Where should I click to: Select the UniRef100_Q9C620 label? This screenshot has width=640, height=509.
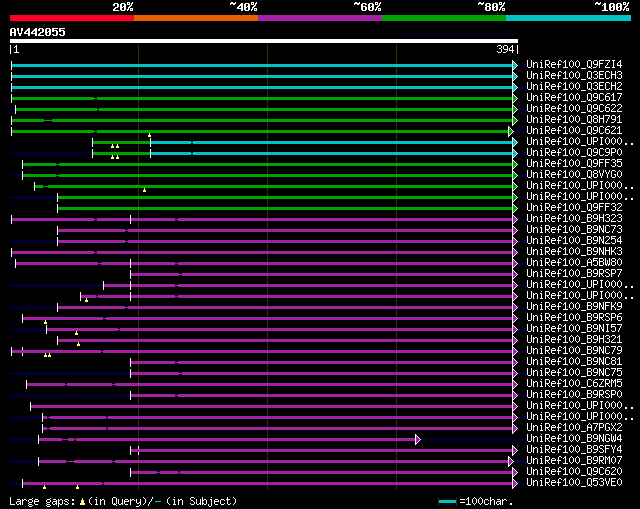pyautogui.click(x=574, y=471)
